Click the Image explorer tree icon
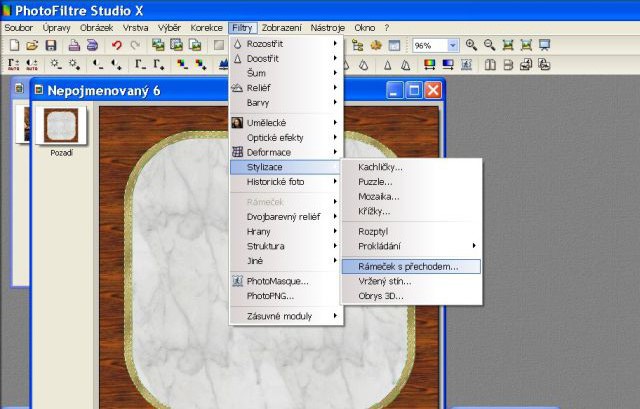This screenshot has width=640, height=409. coord(358,45)
